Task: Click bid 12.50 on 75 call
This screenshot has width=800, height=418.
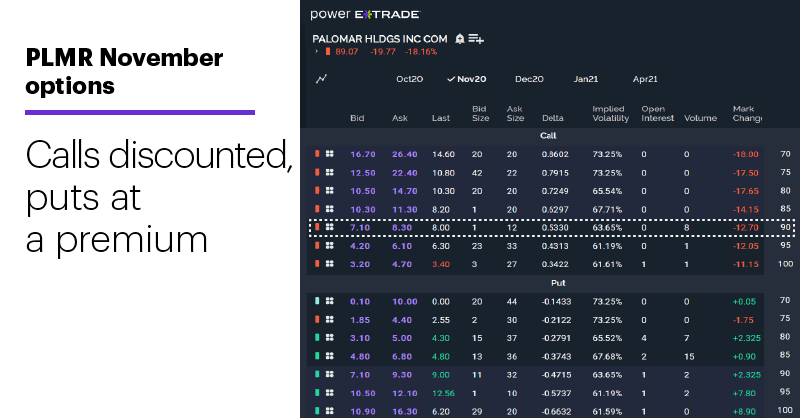Action: tap(363, 173)
